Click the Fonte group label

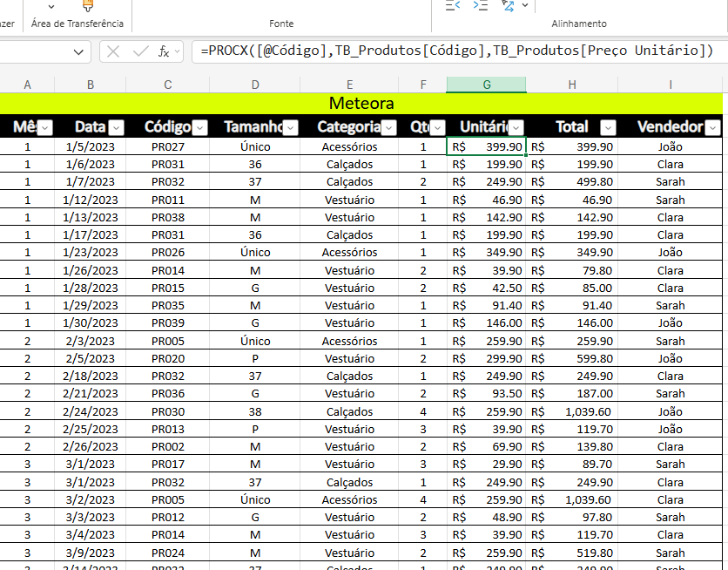pos(281,24)
